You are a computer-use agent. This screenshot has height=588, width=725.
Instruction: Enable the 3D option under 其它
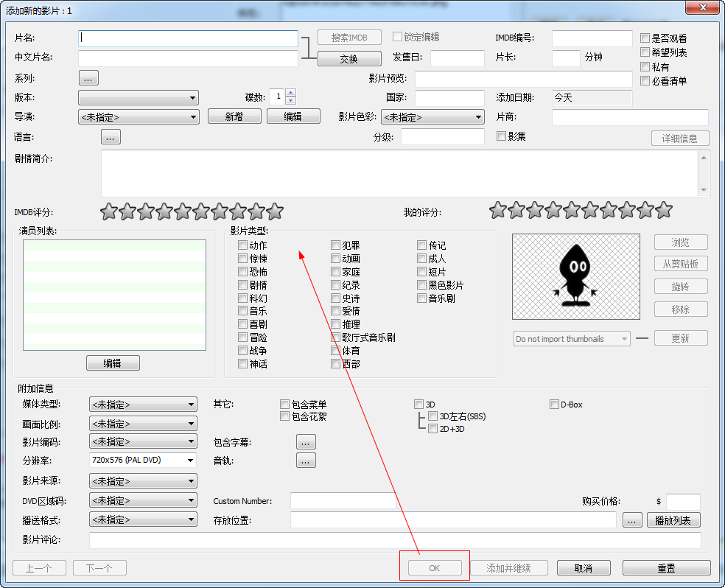point(419,404)
